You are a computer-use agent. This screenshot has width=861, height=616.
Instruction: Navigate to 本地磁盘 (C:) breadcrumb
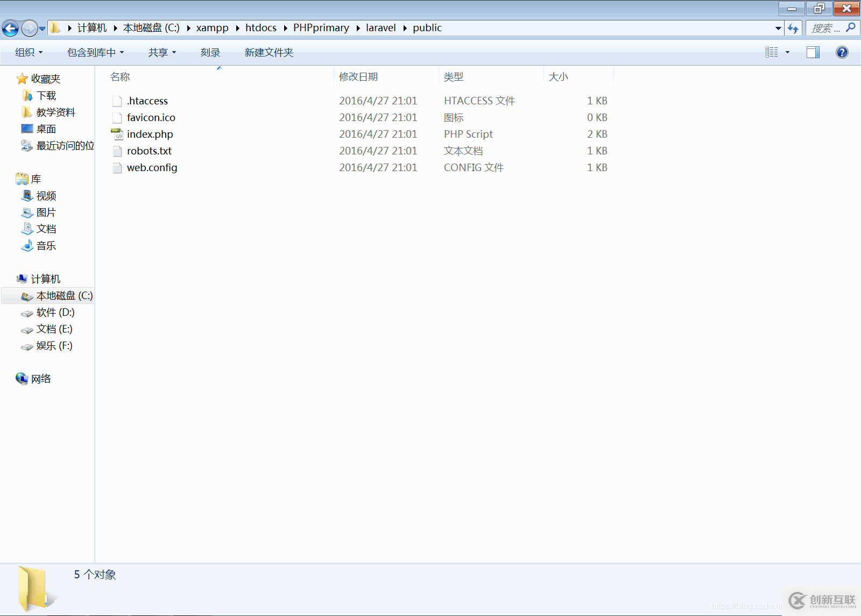coord(151,28)
